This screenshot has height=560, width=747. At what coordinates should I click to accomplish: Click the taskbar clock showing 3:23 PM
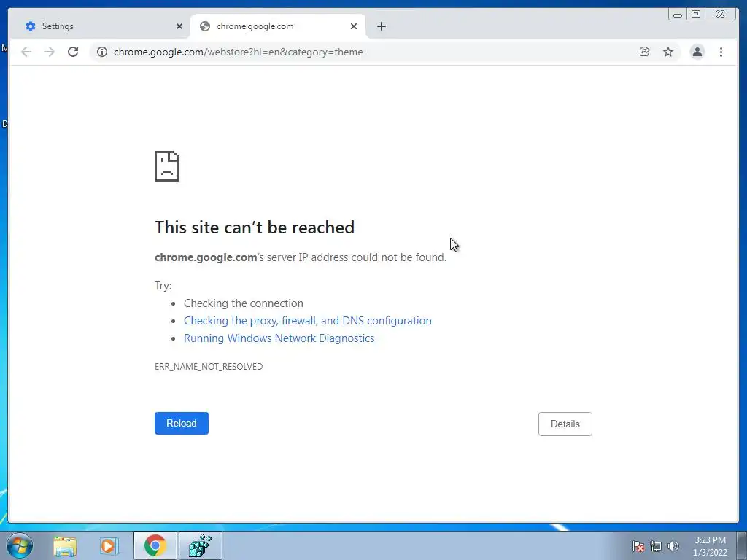(x=710, y=546)
